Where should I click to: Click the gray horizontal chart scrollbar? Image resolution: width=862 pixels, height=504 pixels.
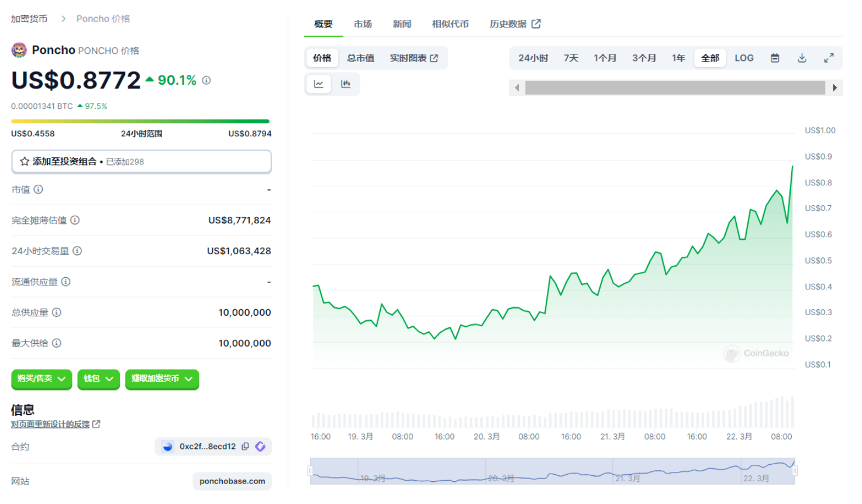click(675, 88)
